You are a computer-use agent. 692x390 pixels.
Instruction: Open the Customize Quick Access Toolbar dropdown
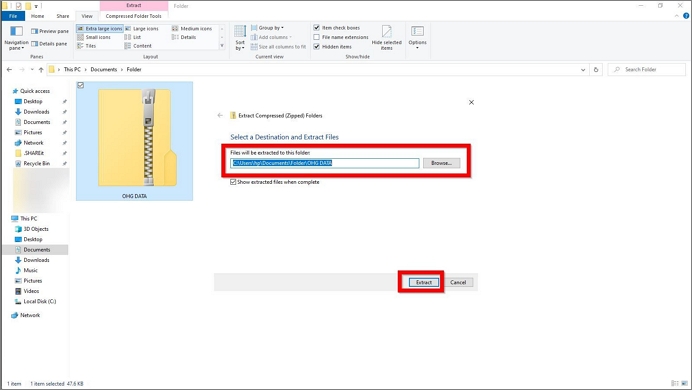(x=36, y=6)
